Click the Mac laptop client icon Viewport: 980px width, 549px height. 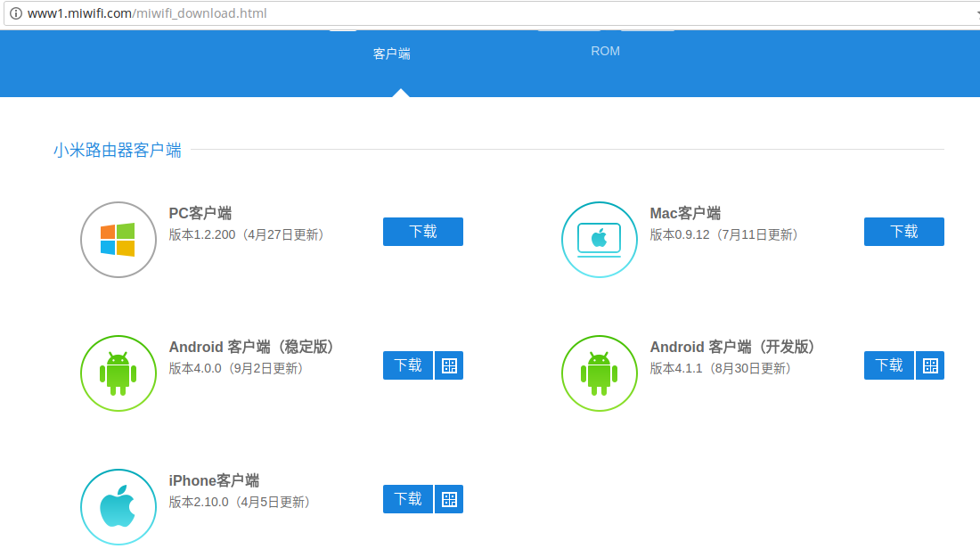pos(600,240)
